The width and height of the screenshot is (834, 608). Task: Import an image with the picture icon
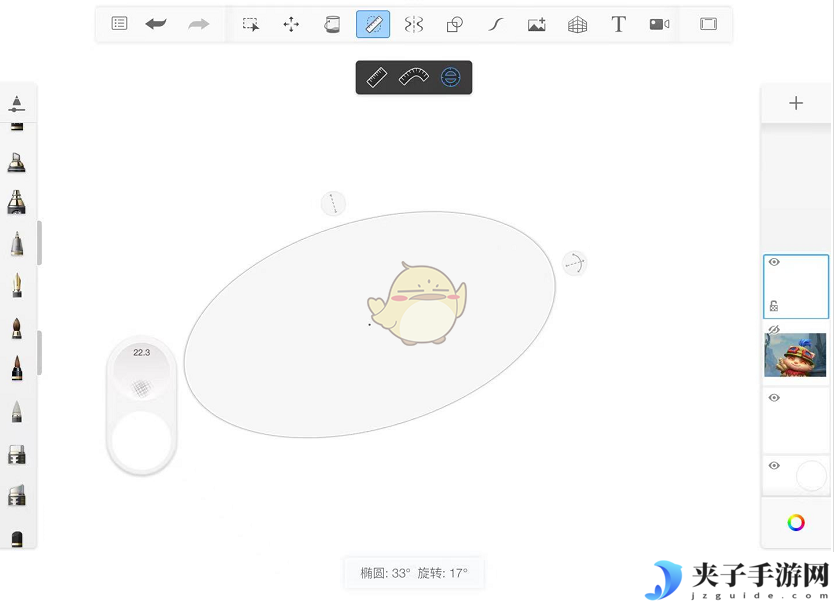click(x=537, y=24)
